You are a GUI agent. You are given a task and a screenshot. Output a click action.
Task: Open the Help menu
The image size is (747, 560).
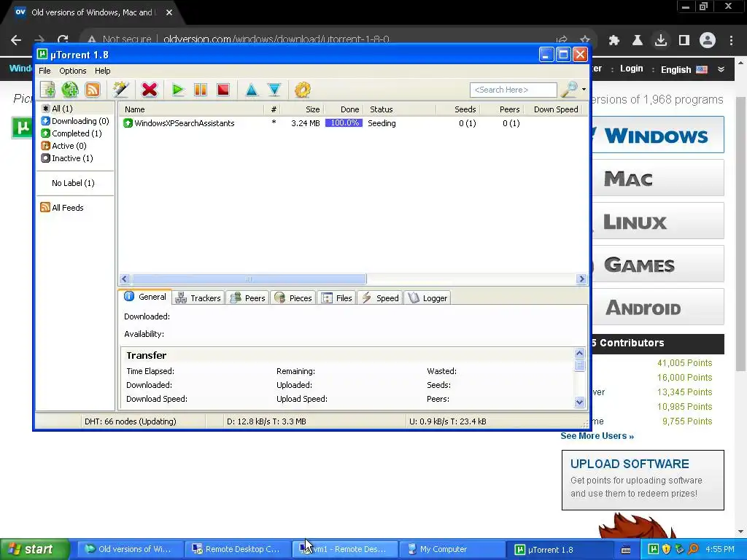click(102, 71)
